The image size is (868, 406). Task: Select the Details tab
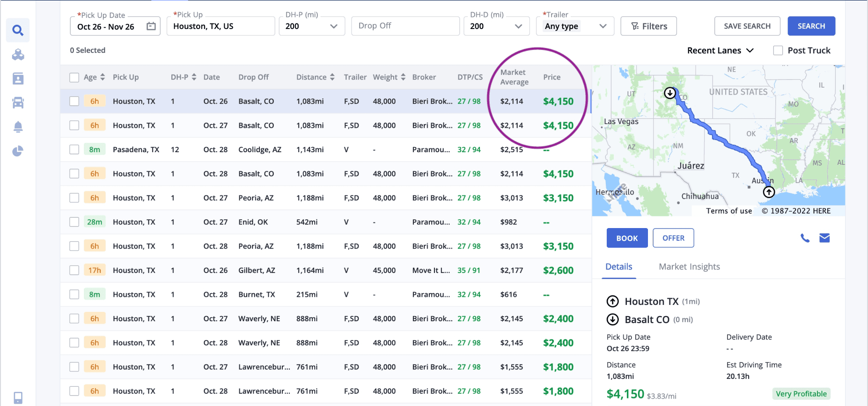click(618, 266)
